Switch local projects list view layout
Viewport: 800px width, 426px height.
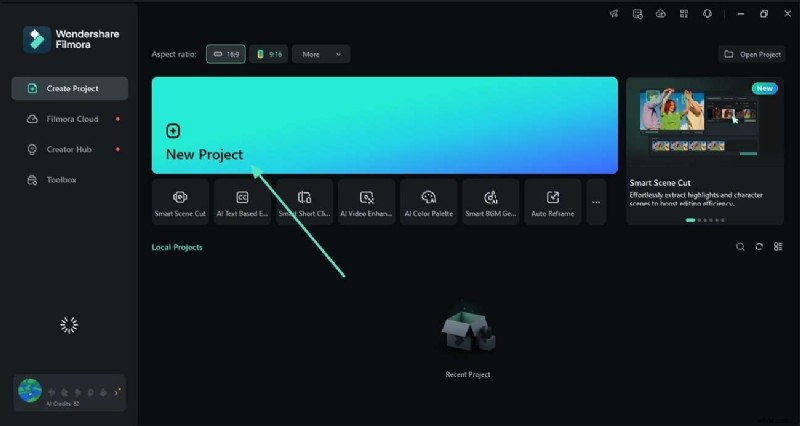pyautogui.click(x=778, y=247)
